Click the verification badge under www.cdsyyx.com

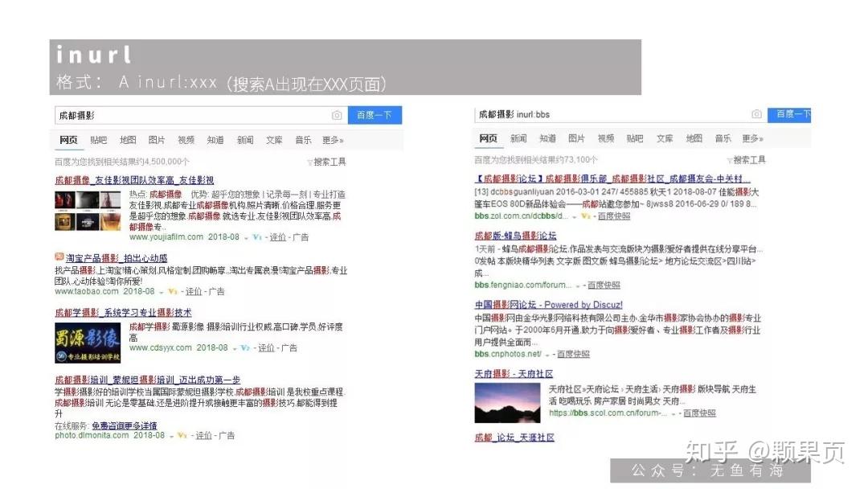point(244,347)
